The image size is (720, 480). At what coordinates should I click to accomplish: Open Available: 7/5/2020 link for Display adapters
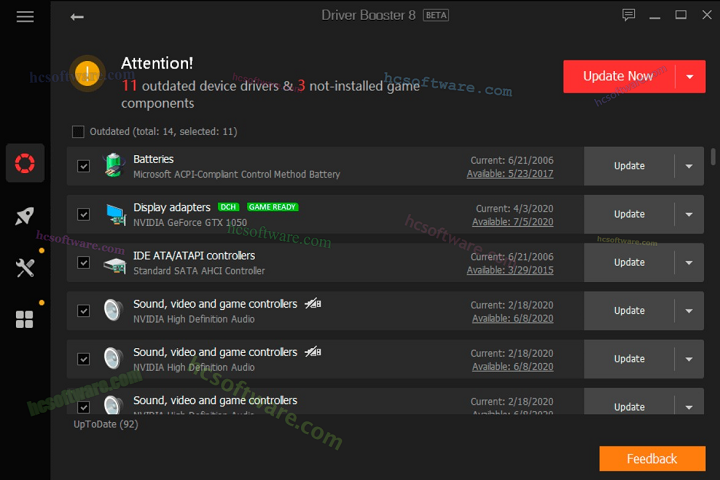point(512,222)
